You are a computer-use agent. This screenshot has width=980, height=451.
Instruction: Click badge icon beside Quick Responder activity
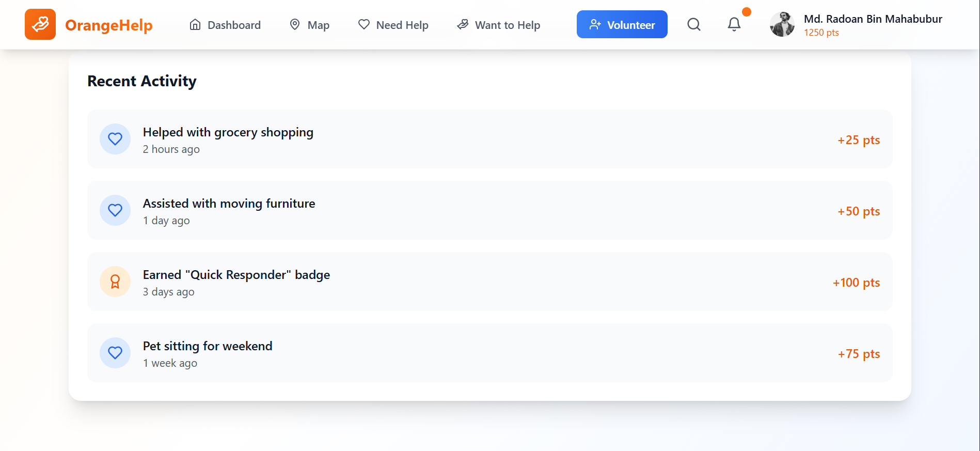point(115,282)
